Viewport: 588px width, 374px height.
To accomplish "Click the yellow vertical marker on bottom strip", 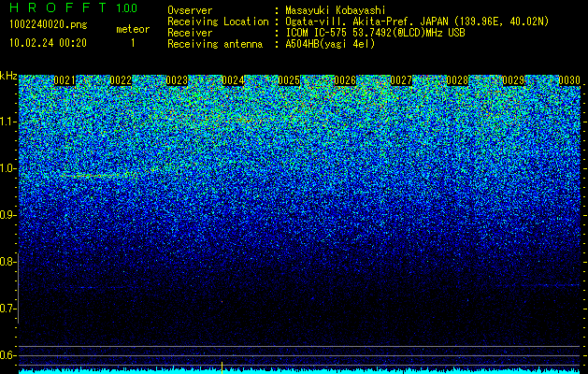I will tap(222, 367).
